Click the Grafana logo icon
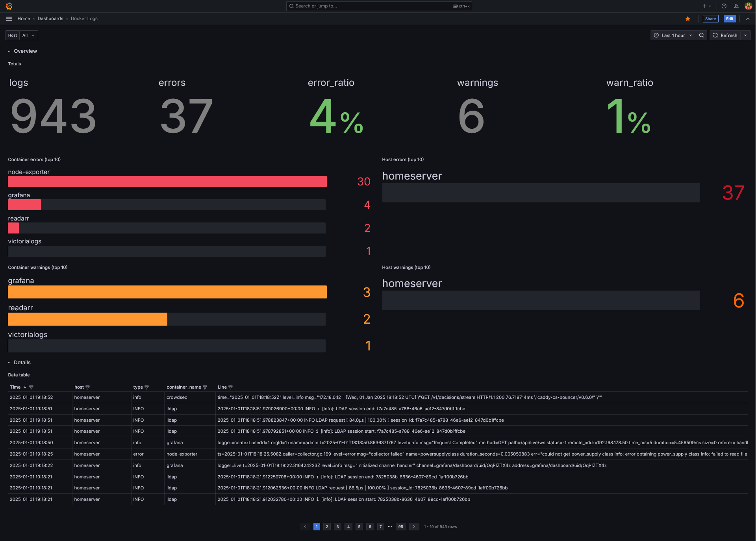Viewport: 756px width, 541px height. coord(9,6)
